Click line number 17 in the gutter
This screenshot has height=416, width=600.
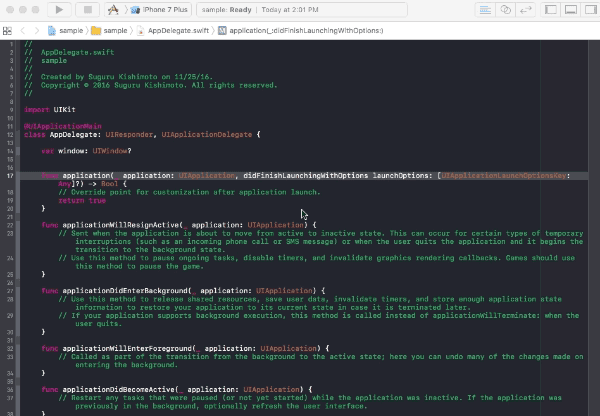pyautogui.click(x=10, y=176)
